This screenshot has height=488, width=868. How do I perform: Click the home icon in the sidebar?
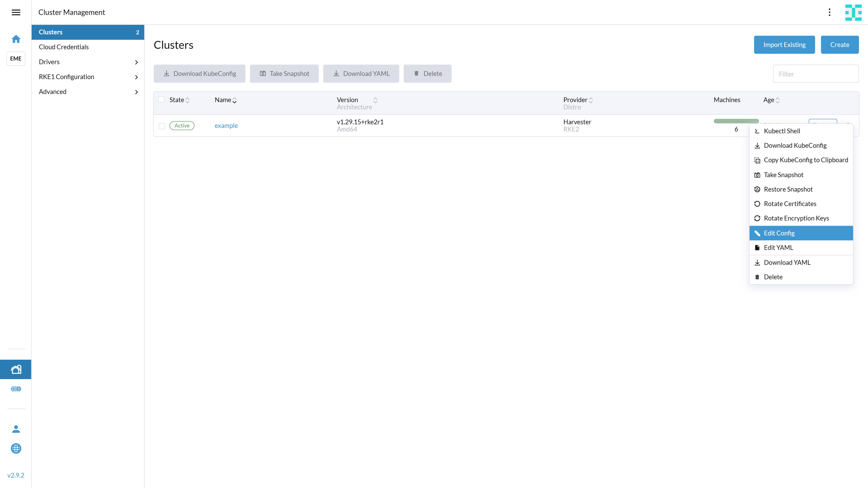point(16,39)
